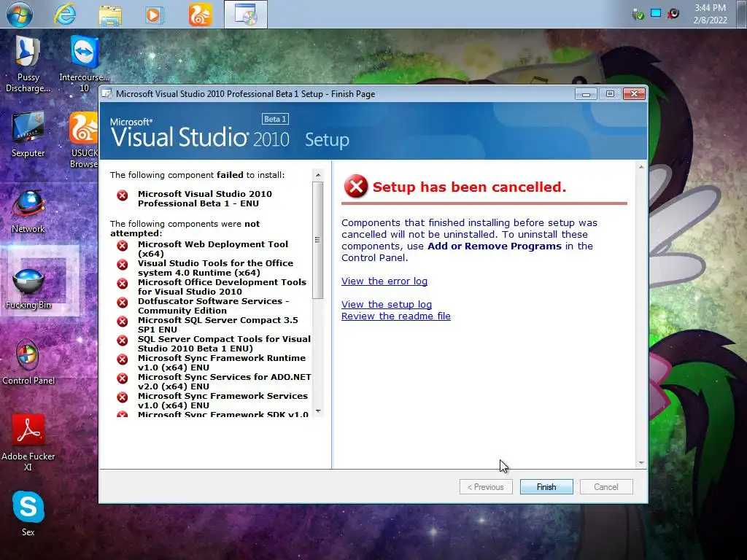Image resolution: width=747 pixels, height=560 pixels.
Task: Click the Beta 1 badge in header
Action: [275, 119]
